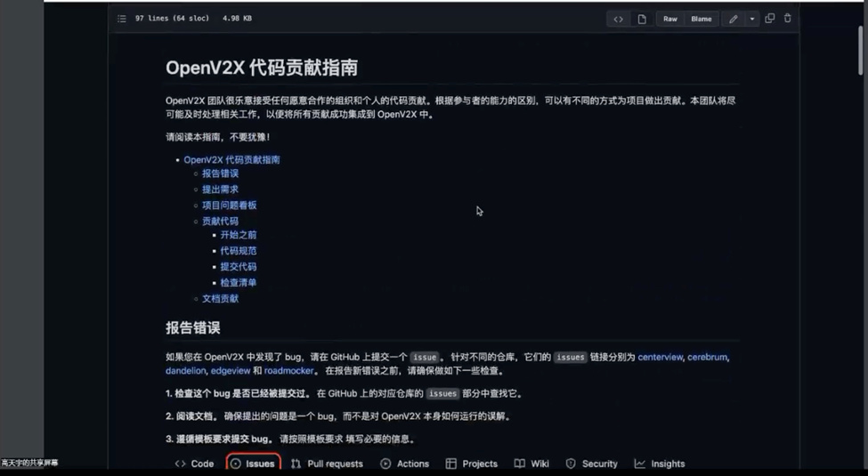Open the table of contents list icon
Image resolution: width=868 pixels, height=476 pixels.
(122, 19)
